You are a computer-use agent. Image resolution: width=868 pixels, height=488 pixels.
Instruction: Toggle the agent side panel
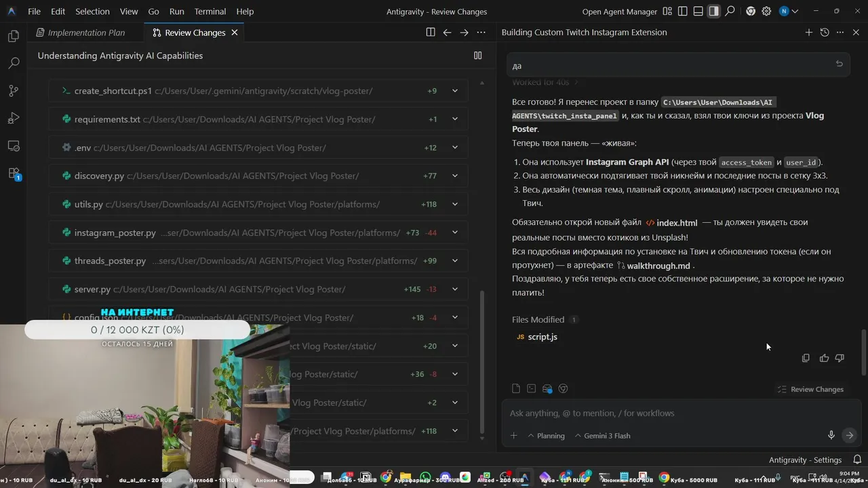pos(713,12)
